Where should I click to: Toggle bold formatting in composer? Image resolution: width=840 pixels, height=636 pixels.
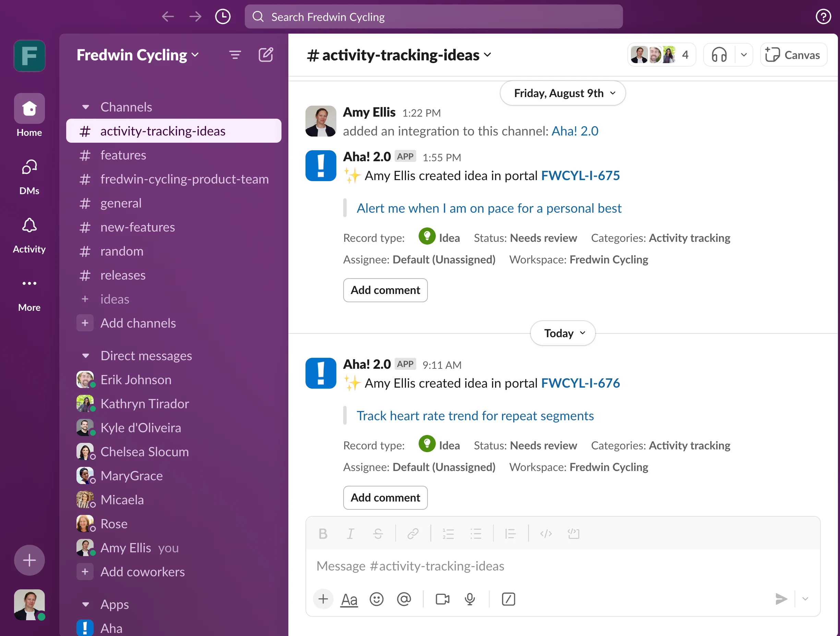coord(323,534)
